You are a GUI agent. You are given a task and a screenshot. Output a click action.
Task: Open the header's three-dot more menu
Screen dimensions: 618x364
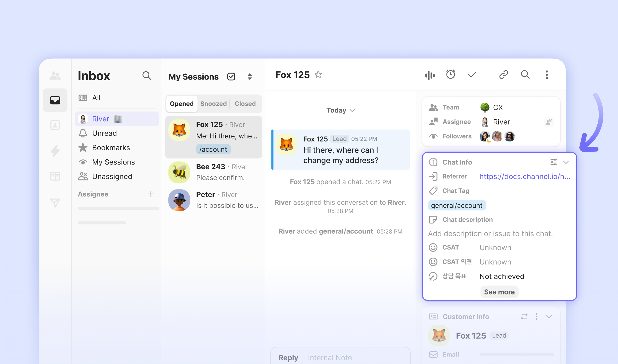547,75
